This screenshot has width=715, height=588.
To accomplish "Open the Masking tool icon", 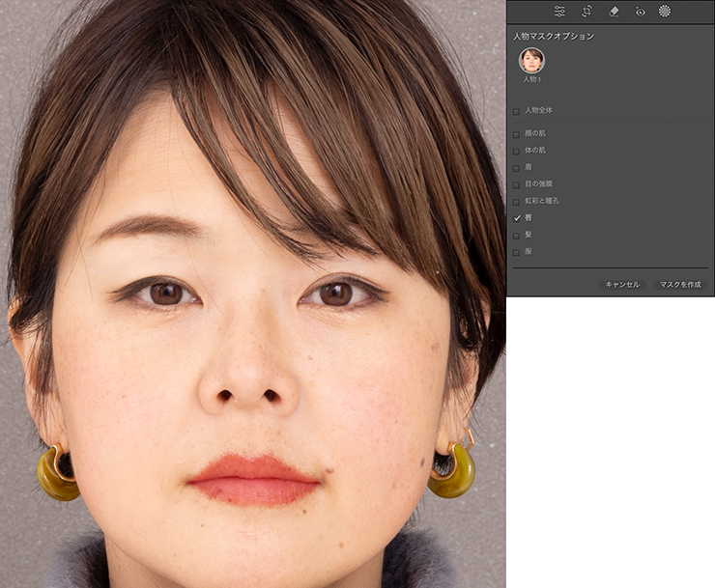I will click(x=665, y=12).
